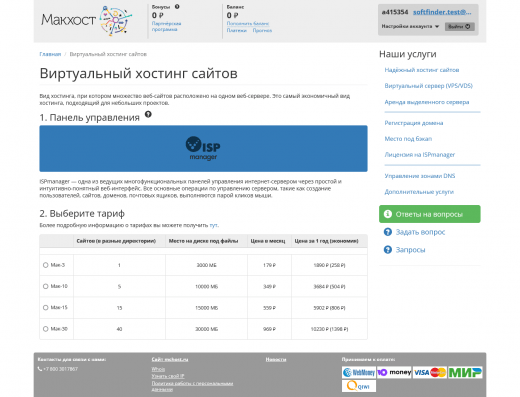Click the question icon beside Задать вопрос
Viewport: 520px width, 397px height.
tap(388, 232)
